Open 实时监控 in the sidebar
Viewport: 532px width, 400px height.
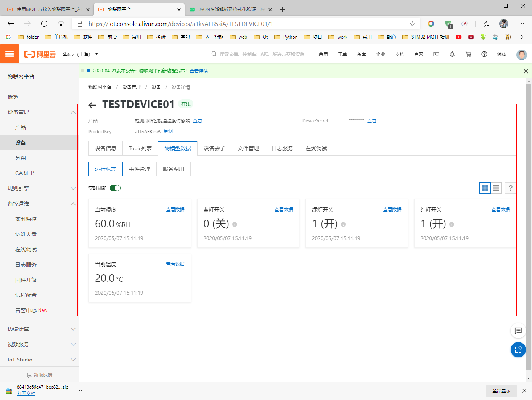pyautogui.click(x=26, y=219)
